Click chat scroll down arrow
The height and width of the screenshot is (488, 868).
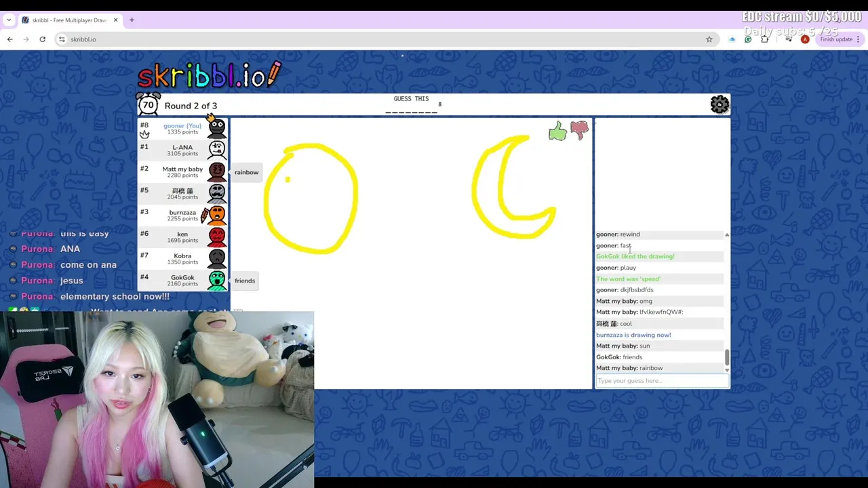coord(727,370)
